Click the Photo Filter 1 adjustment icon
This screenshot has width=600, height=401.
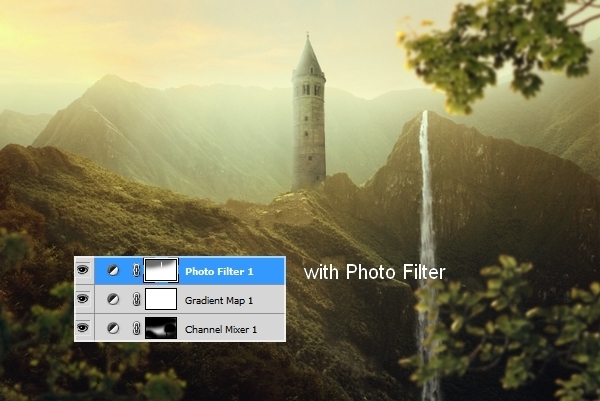click(x=112, y=270)
